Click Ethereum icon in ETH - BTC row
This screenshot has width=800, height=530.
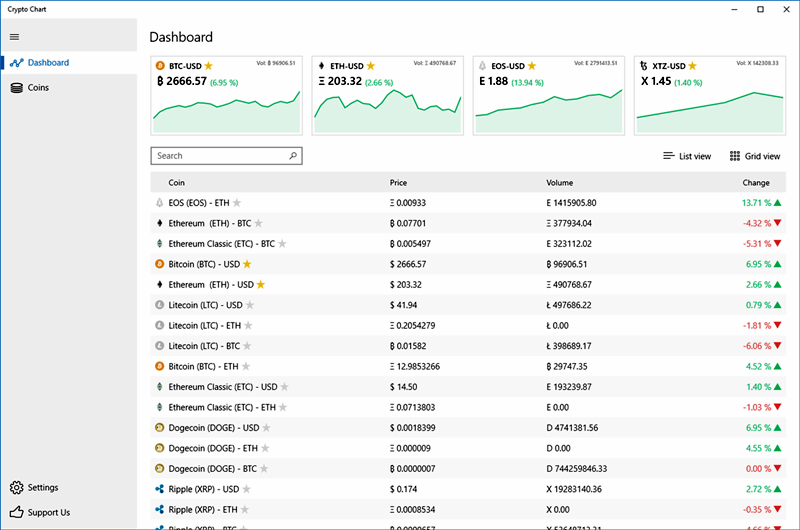[x=159, y=223]
